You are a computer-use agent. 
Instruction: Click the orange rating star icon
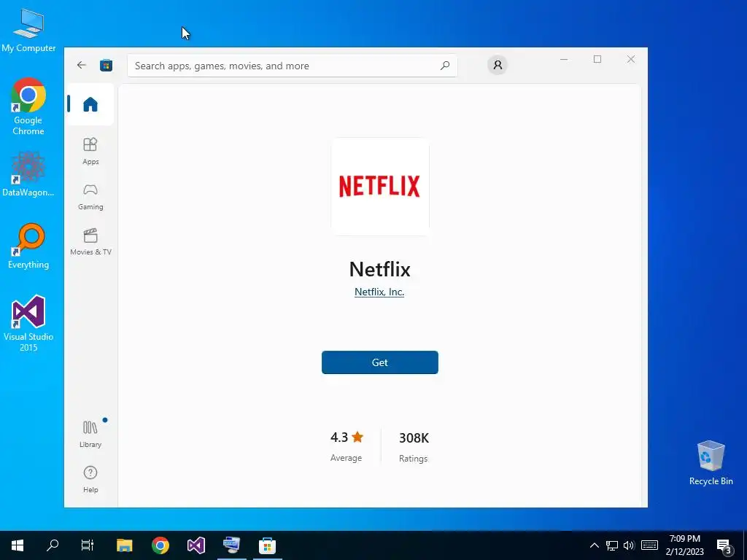pyautogui.click(x=357, y=437)
